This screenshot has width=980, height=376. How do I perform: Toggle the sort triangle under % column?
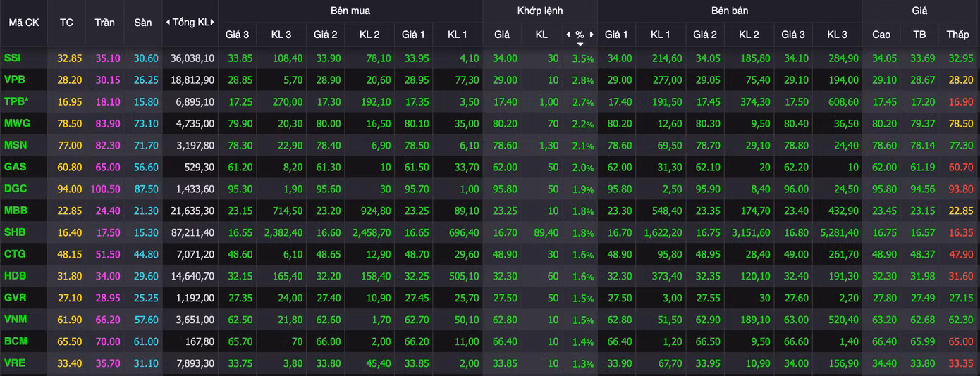coord(580,44)
